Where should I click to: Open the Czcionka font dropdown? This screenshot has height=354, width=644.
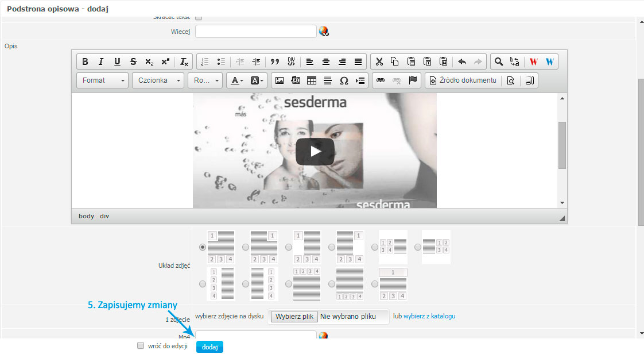(x=158, y=80)
